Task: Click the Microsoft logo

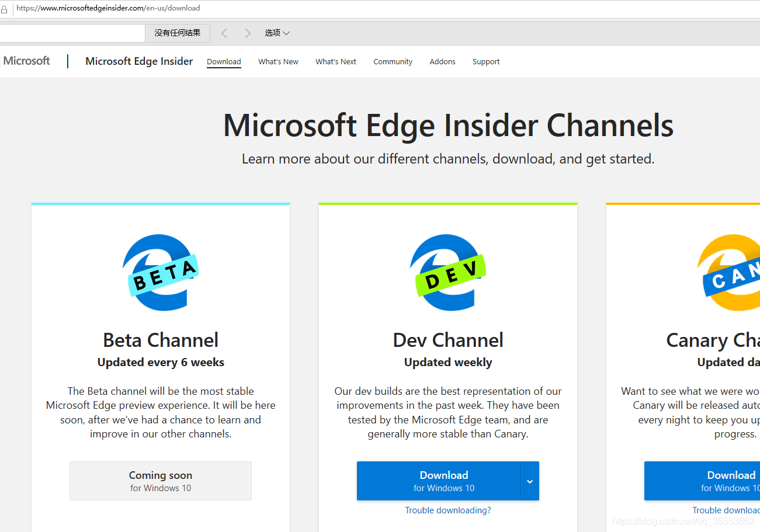Action: [x=25, y=61]
